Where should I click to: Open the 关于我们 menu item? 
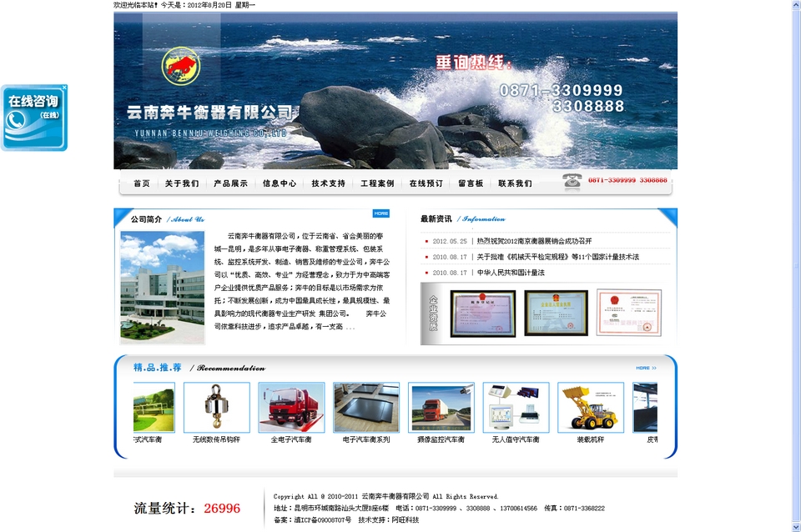click(182, 183)
